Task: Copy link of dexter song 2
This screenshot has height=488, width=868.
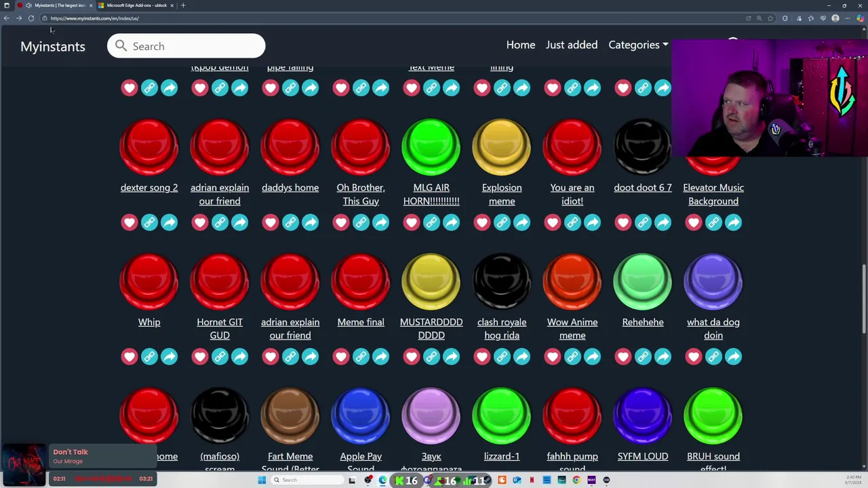Action: click(149, 222)
